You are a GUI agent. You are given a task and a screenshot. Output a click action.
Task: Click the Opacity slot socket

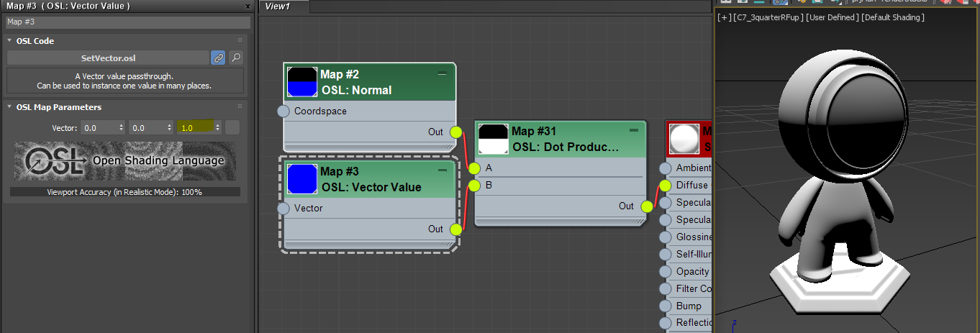[666, 272]
